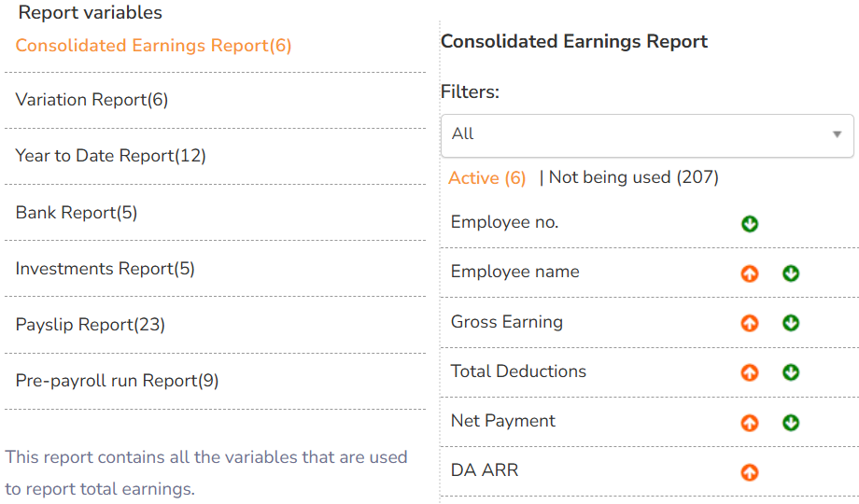Move Net Payment down in order
The height and width of the screenshot is (504, 859).
pos(791,423)
